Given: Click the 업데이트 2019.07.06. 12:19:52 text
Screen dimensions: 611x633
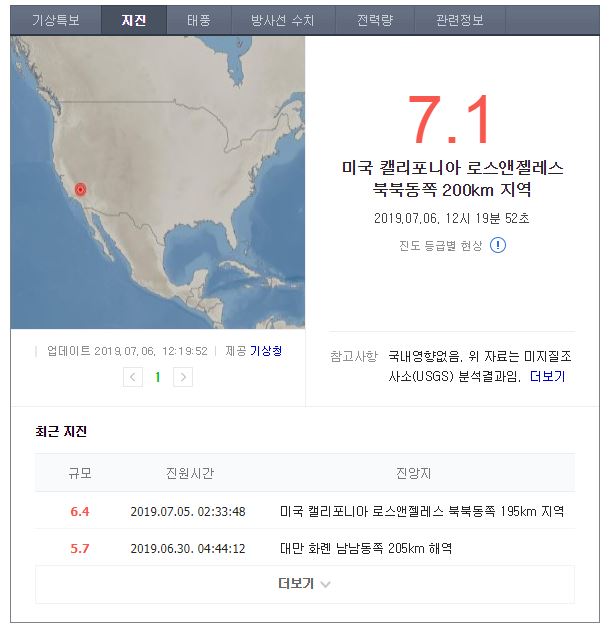Looking at the screenshot, I should click(x=127, y=351).
